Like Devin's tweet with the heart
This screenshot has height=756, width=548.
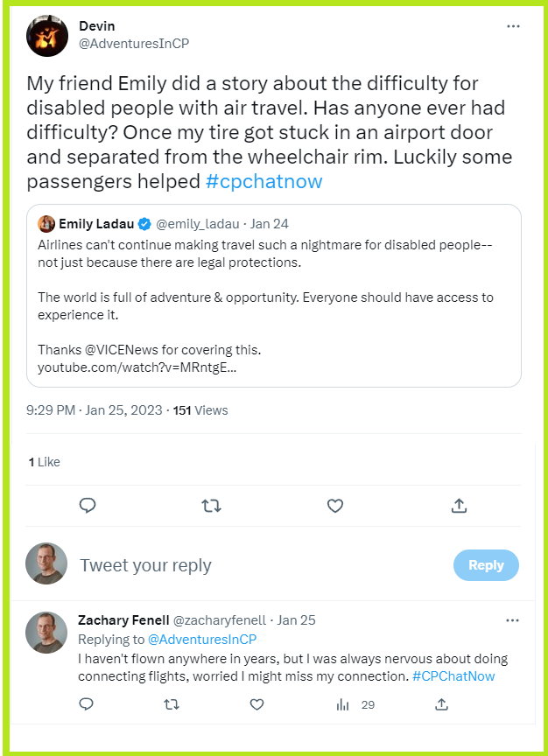335,505
